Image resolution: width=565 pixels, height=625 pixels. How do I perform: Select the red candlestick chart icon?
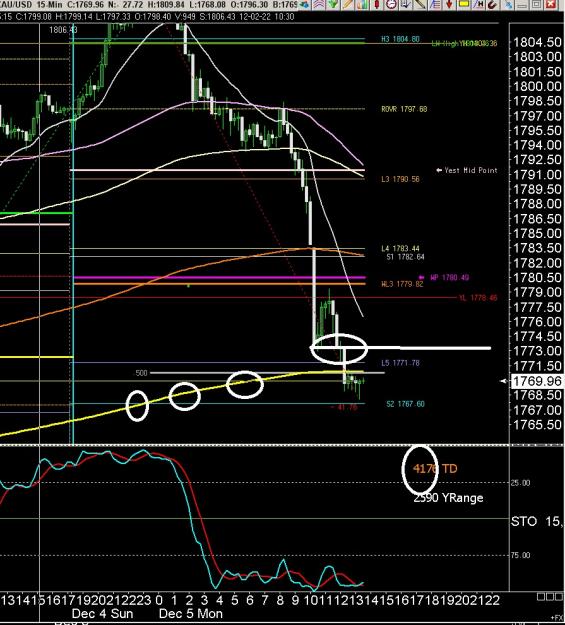[377, 4]
